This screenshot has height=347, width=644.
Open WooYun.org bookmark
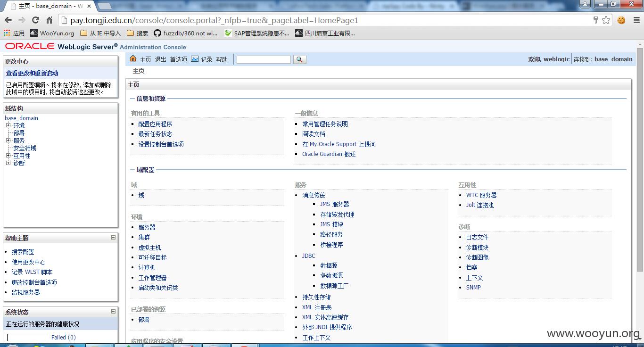(52, 33)
